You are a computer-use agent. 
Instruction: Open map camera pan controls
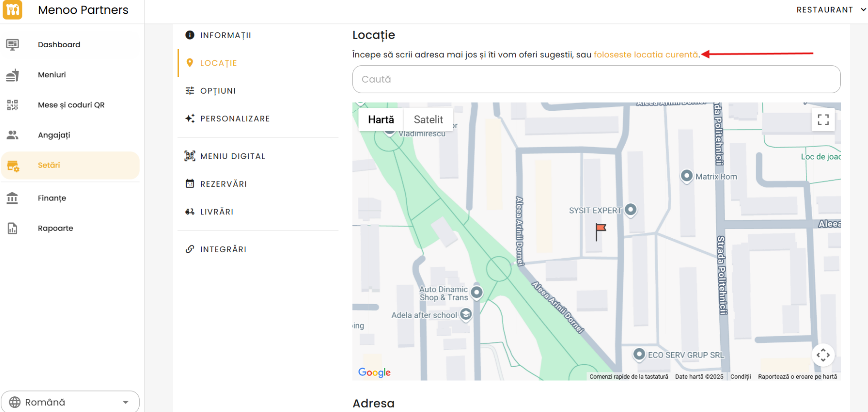point(823,355)
